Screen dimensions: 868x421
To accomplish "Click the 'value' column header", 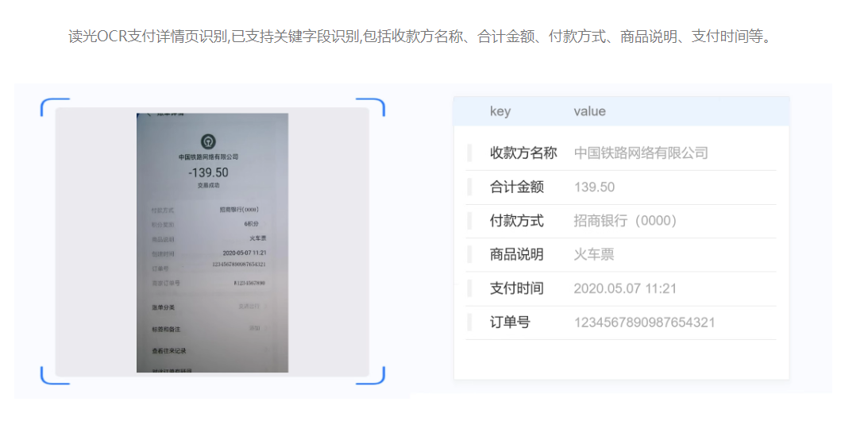I will (x=589, y=111).
